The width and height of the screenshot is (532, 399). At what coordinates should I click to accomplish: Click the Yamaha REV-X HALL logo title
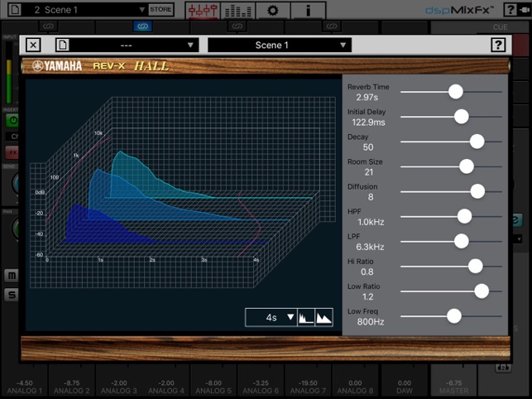(x=100, y=66)
